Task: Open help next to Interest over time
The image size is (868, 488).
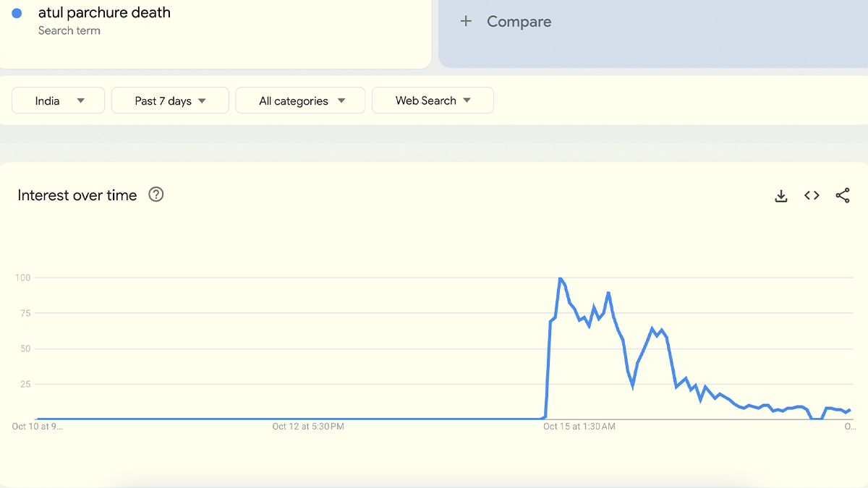Action: [156, 194]
